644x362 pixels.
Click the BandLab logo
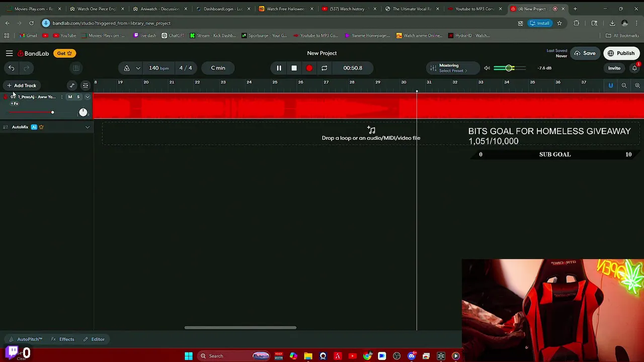coord(33,53)
